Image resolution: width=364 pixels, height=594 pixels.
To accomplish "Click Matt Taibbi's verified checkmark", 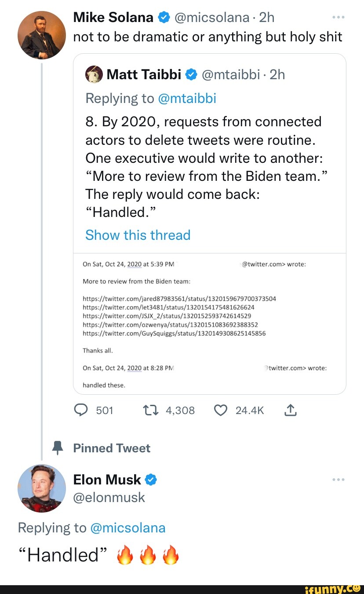I will (192, 74).
